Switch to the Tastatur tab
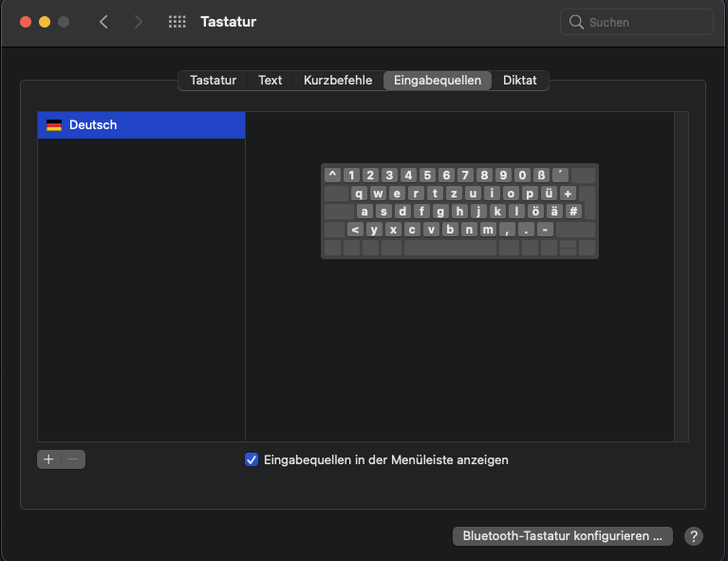728x561 pixels. pos(213,81)
